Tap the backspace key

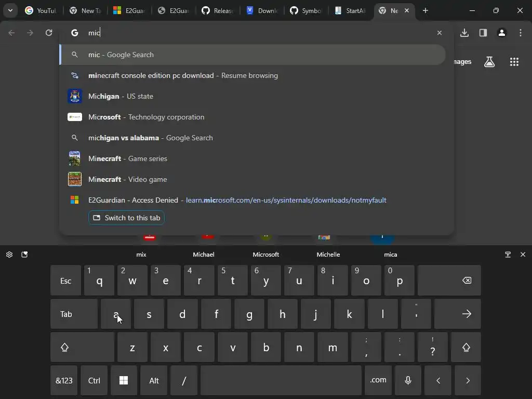tap(449, 281)
